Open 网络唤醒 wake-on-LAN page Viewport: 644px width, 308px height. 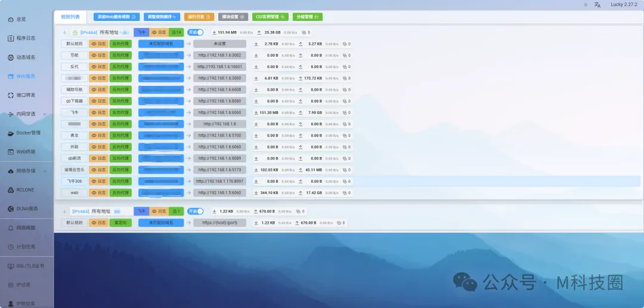click(21, 227)
